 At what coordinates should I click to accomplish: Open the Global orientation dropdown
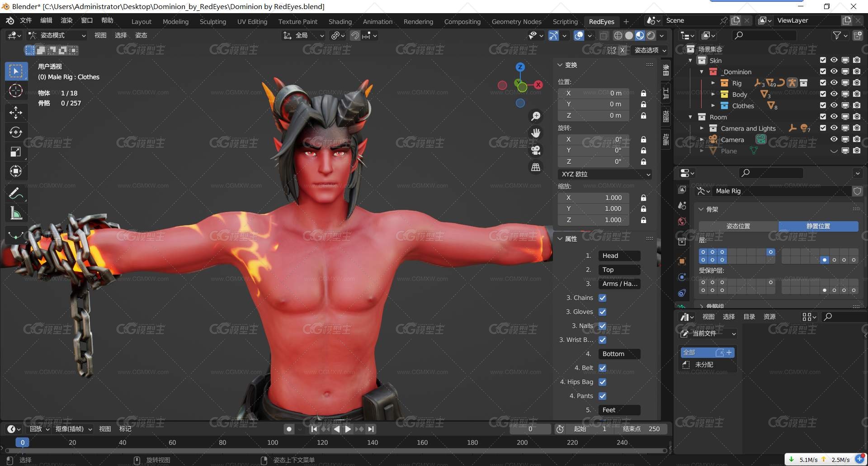303,35
